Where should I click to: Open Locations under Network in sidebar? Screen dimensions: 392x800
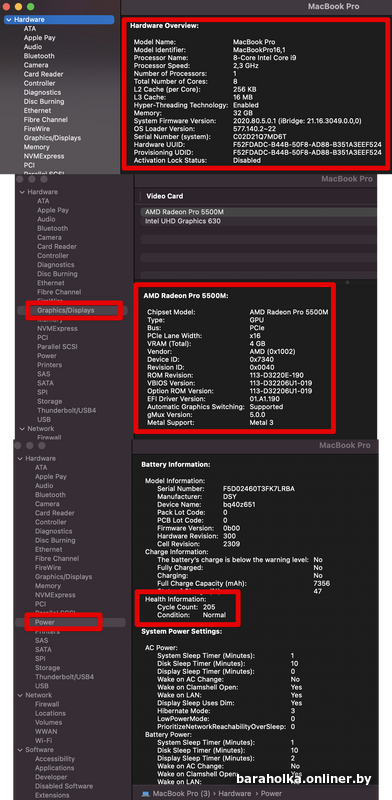point(50,713)
